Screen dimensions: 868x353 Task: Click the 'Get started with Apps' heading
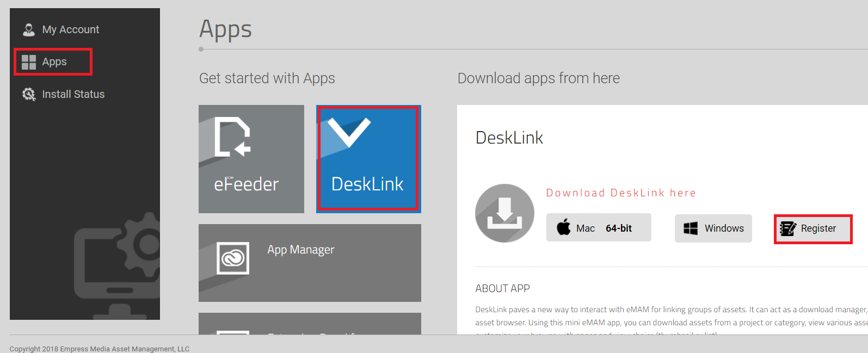click(x=267, y=78)
